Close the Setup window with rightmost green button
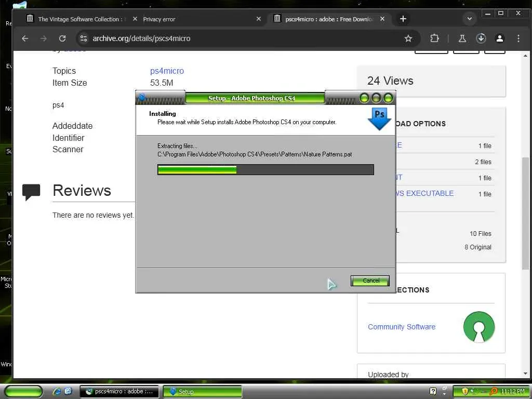532x399 pixels. (388, 98)
